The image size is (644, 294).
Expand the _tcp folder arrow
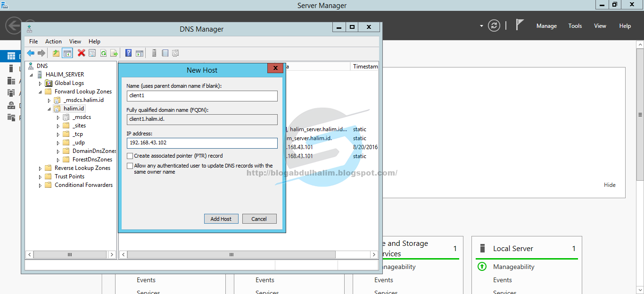point(58,134)
